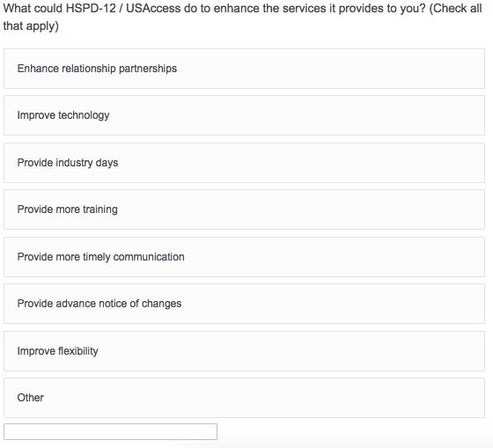
Task: Select the Improve flexibility option
Action: pyautogui.click(x=244, y=351)
